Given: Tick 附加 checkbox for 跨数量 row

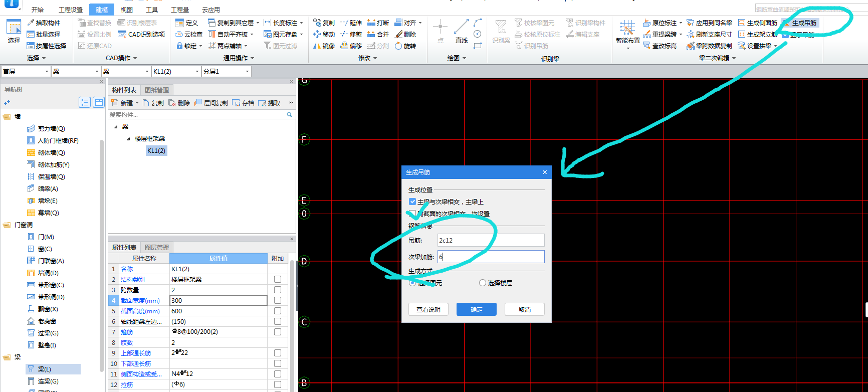Looking at the screenshot, I should 278,290.
